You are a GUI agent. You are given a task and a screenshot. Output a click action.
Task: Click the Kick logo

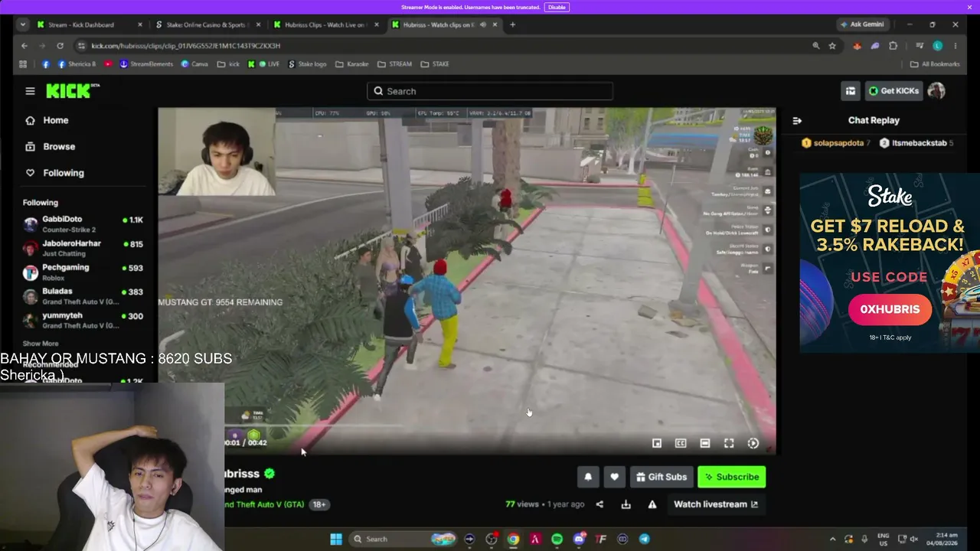(x=73, y=91)
